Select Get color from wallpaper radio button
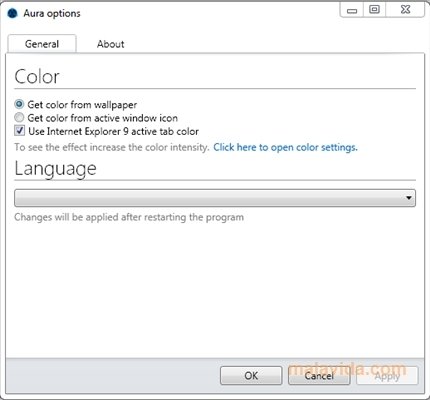Viewport: 430px width, 400px height. point(19,104)
